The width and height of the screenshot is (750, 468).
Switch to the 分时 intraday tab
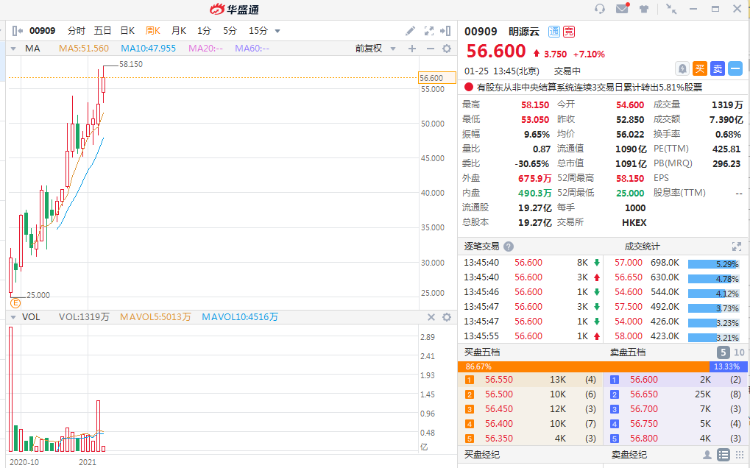76,31
